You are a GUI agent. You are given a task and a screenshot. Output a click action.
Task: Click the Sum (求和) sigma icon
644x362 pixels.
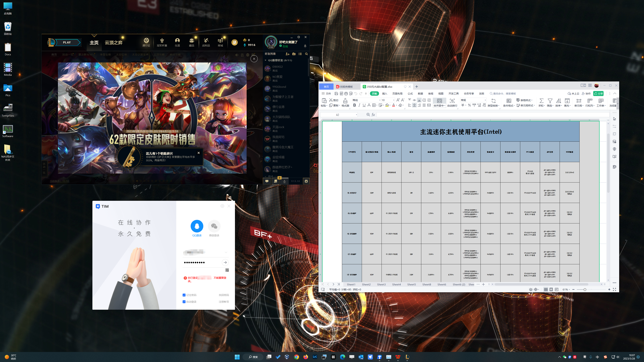coord(541,101)
